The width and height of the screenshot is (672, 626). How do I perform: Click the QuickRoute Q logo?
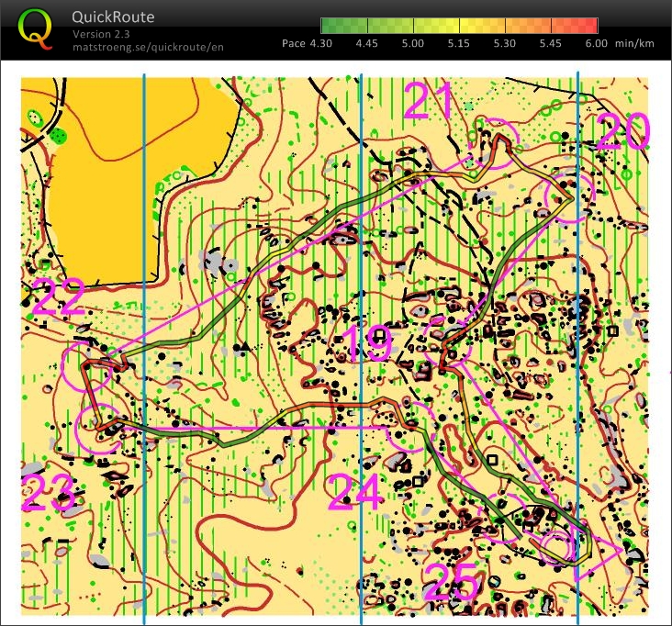click(x=35, y=28)
